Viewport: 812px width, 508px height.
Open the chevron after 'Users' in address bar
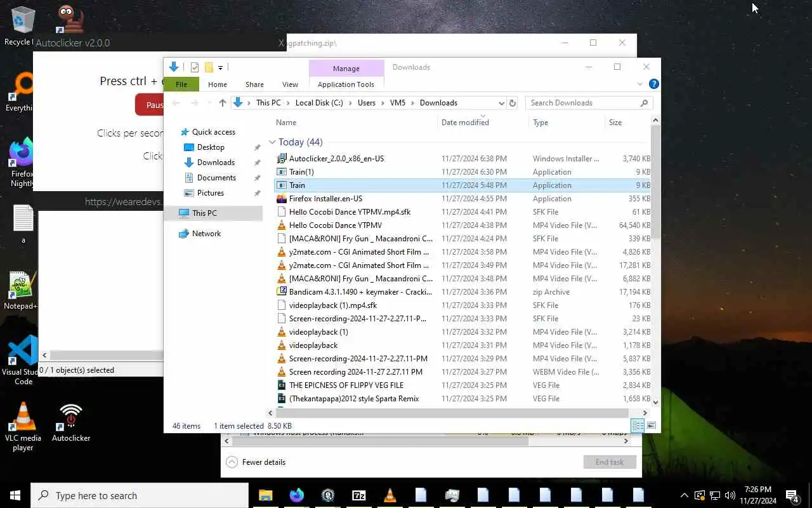pyautogui.click(x=383, y=103)
